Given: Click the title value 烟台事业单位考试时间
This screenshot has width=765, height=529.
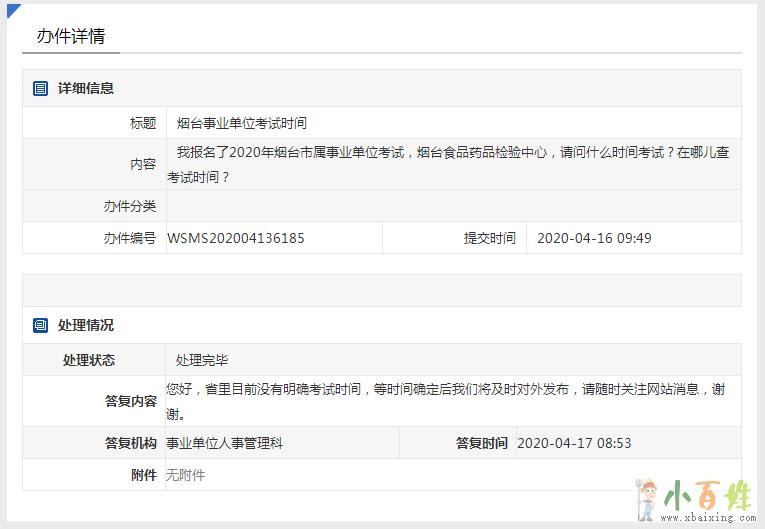Looking at the screenshot, I should (242, 123).
